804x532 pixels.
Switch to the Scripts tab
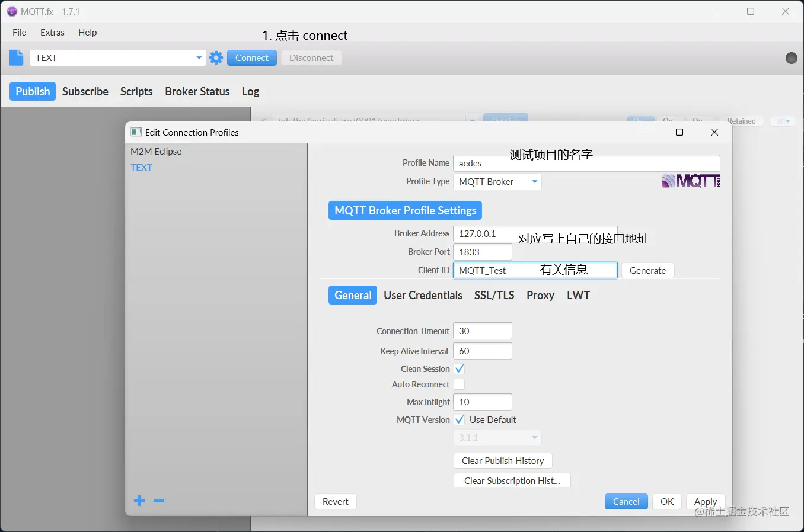(136, 91)
